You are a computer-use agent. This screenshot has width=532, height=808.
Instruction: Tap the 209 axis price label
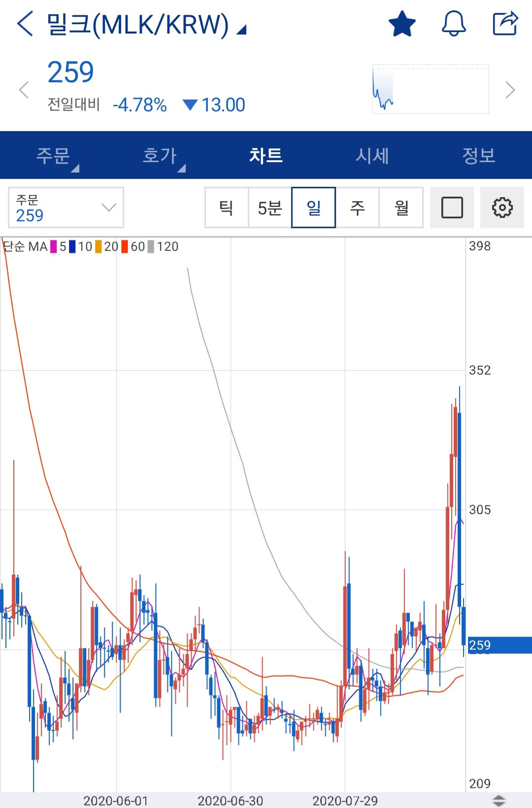click(480, 784)
